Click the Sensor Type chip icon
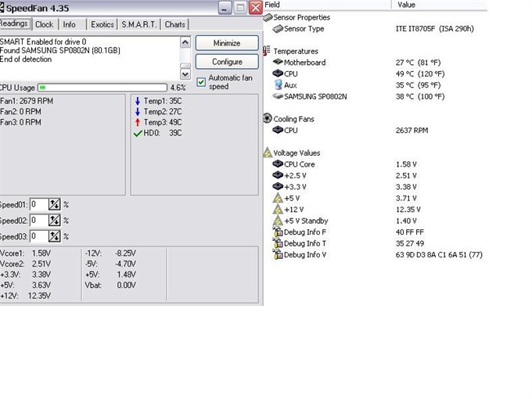 tap(278, 29)
